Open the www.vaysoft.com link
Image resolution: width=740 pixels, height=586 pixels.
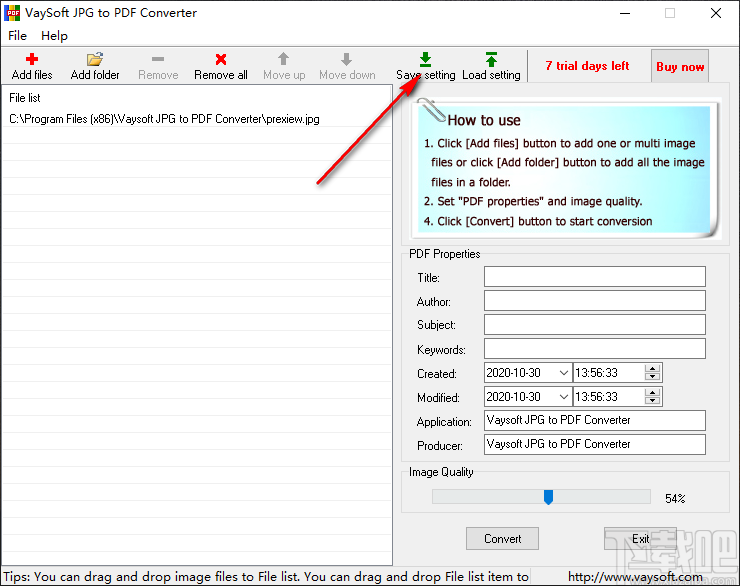(635, 577)
